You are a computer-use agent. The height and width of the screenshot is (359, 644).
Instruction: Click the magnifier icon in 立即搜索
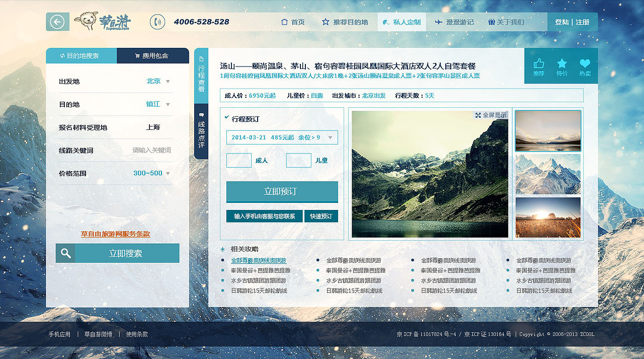[x=66, y=253]
